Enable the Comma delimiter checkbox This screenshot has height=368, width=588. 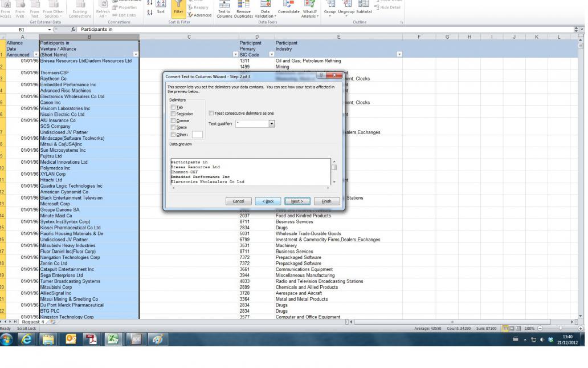click(x=173, y=120)
